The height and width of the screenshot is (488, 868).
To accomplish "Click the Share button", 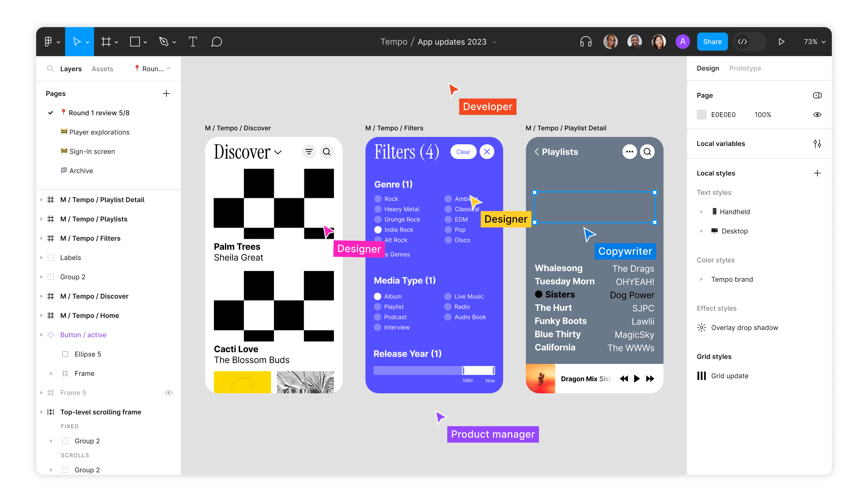I will click(712, 42).
